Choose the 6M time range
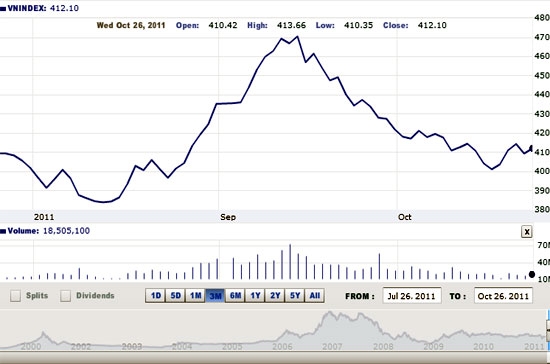This screenshot has height=364, width=550. 235,296
